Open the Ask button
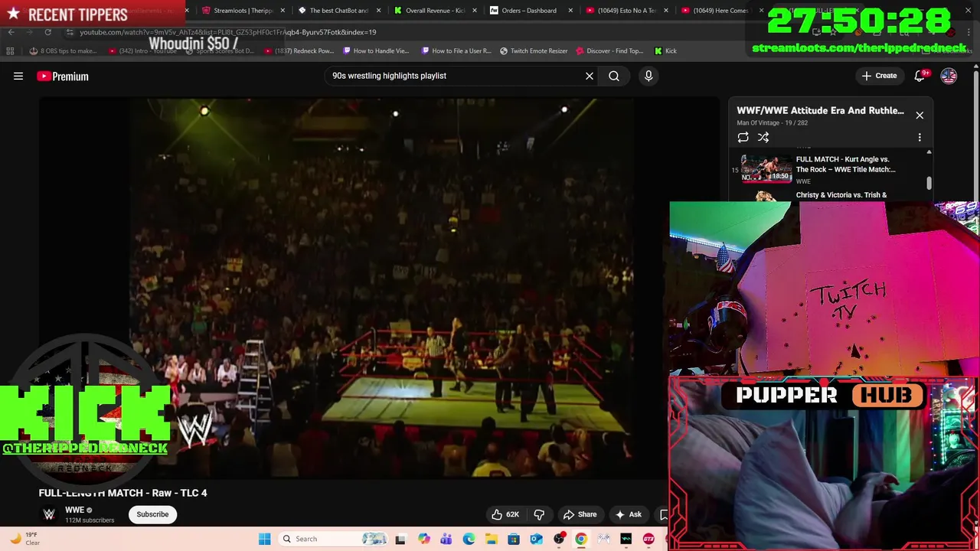 (628, 514)
